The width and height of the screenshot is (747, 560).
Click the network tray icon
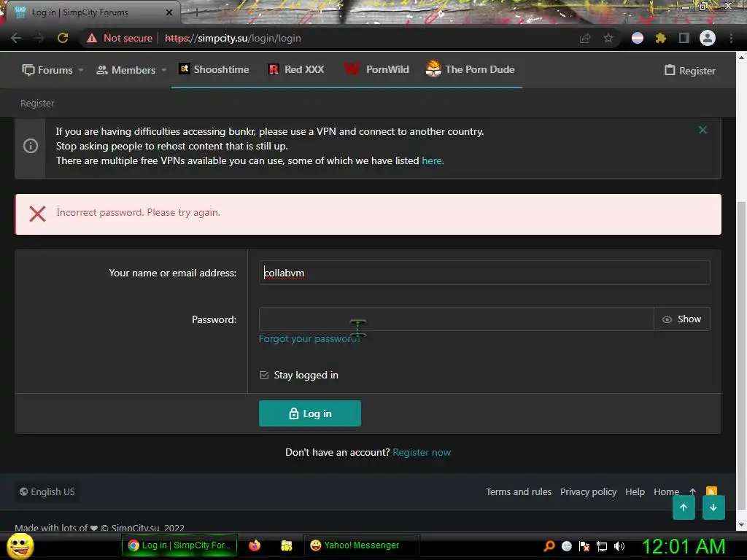602,546
